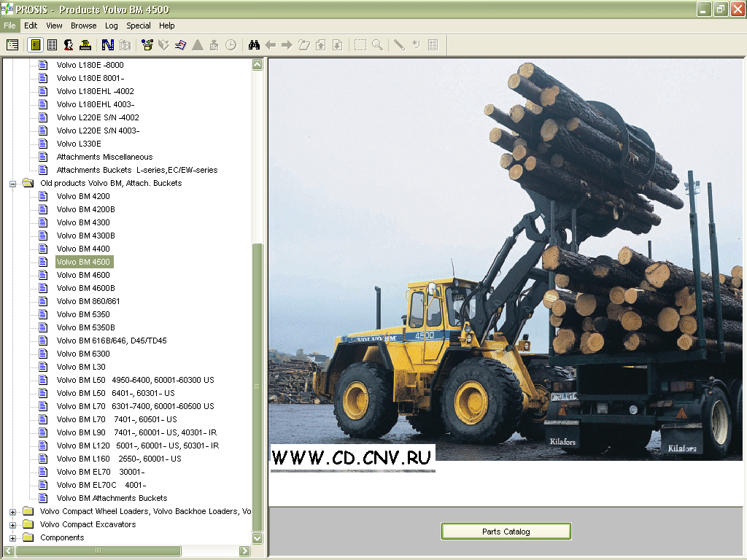Select Volvo BM 860/861 entry
747x560 pixels.
(x=88, y=301)
